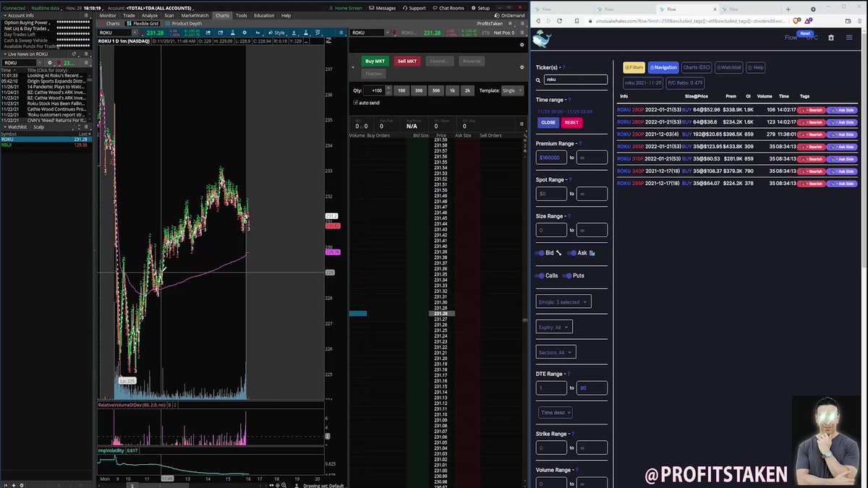
Task: Toggle the Puts switch
Action: coord(567,275)
